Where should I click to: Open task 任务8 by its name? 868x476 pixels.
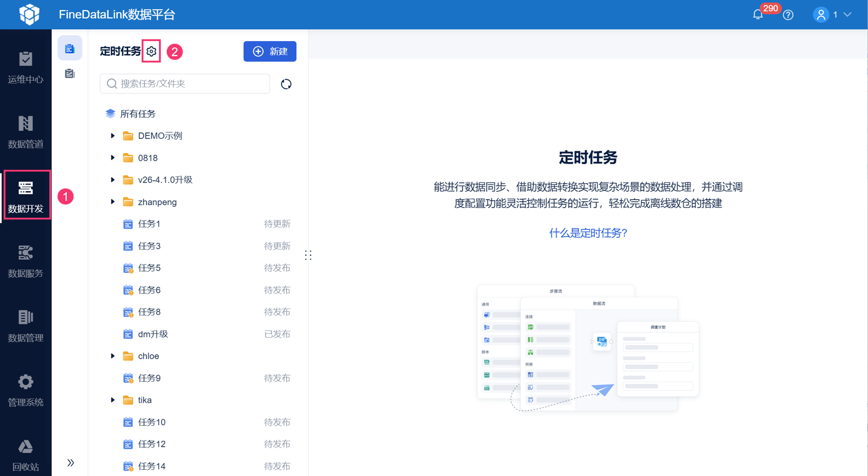pos(149,312)
